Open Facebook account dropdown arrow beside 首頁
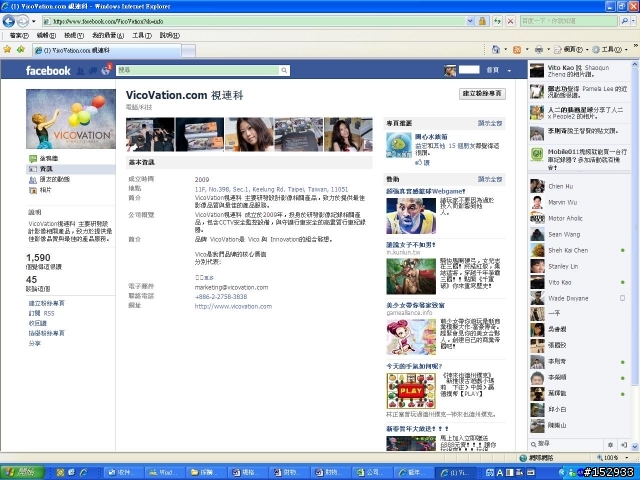Screen dimensions: 640x480 [509, 71]
